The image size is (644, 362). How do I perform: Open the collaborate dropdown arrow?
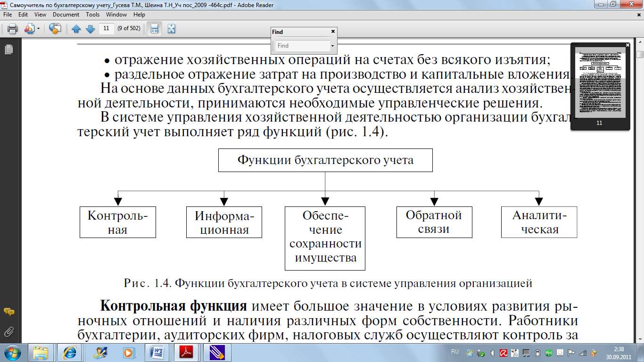coord(38,29)
